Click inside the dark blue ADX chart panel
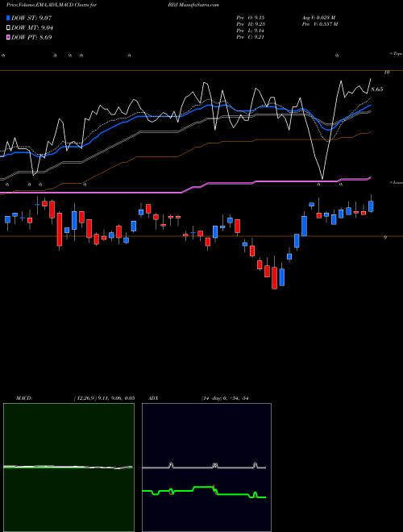Image resolution: width=403 pixels, height=532 pixels. point(206,468)
